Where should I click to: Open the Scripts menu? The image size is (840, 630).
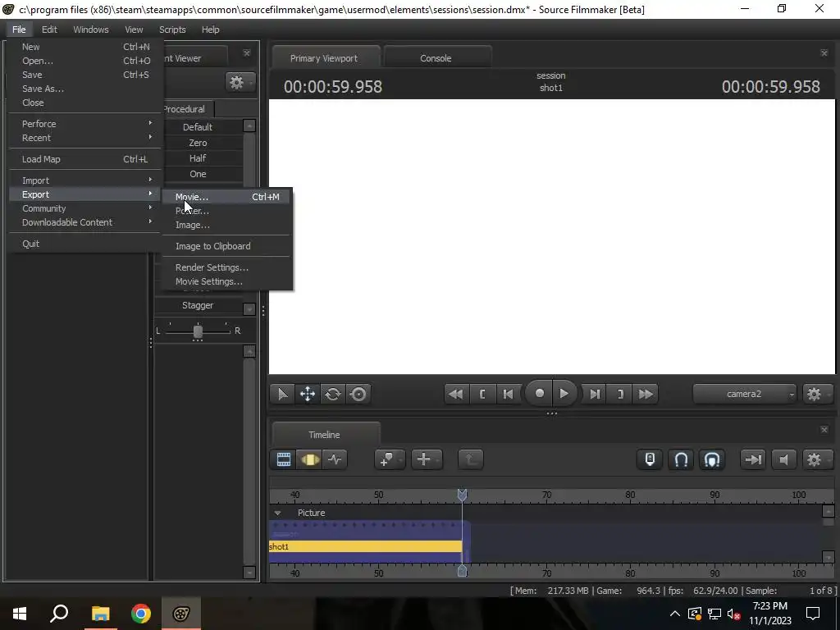[x=172, y=30]
